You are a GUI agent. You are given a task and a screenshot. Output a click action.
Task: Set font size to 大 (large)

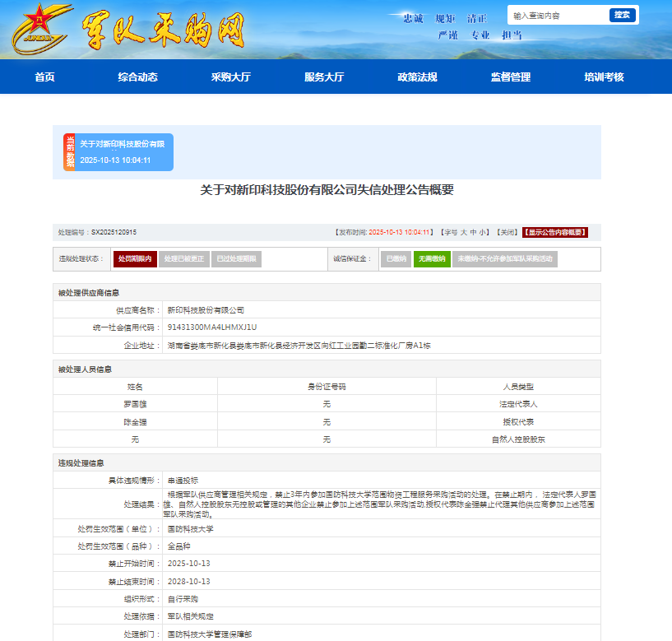[463, 233]
